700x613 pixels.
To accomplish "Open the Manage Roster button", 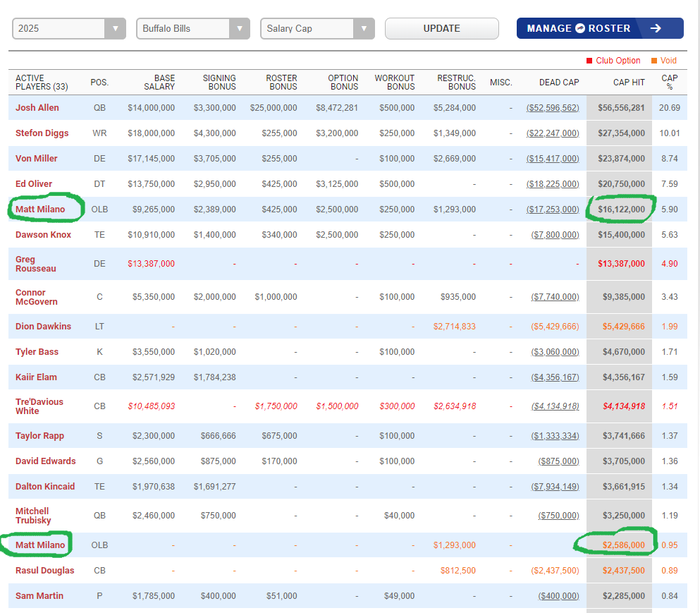I will click(600, 28).
